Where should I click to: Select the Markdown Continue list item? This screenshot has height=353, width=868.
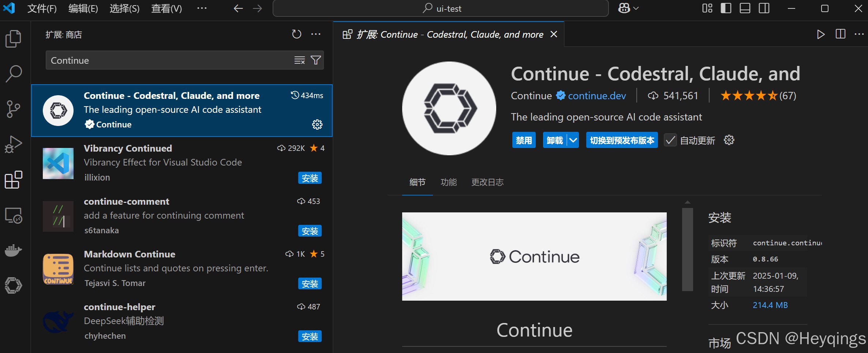pos(182,269)
